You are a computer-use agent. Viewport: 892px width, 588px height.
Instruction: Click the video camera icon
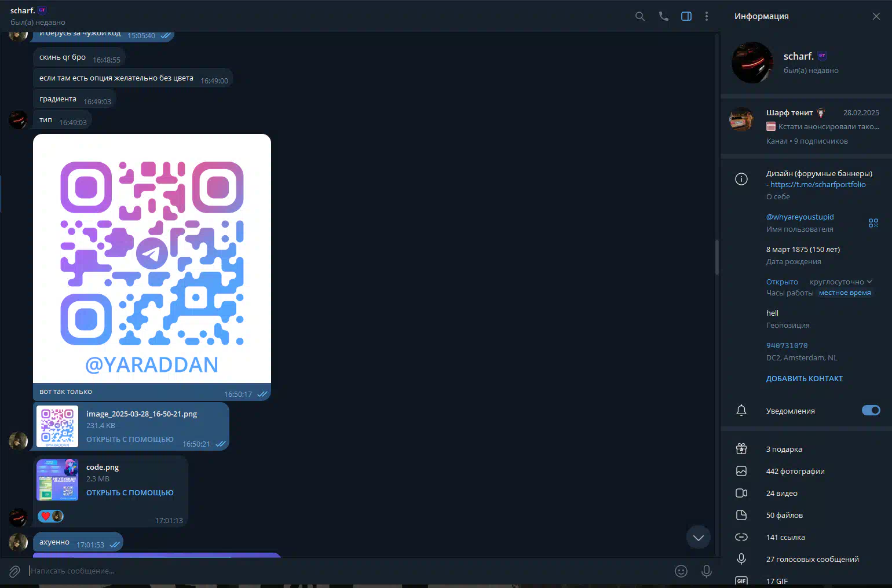[741, 493]
